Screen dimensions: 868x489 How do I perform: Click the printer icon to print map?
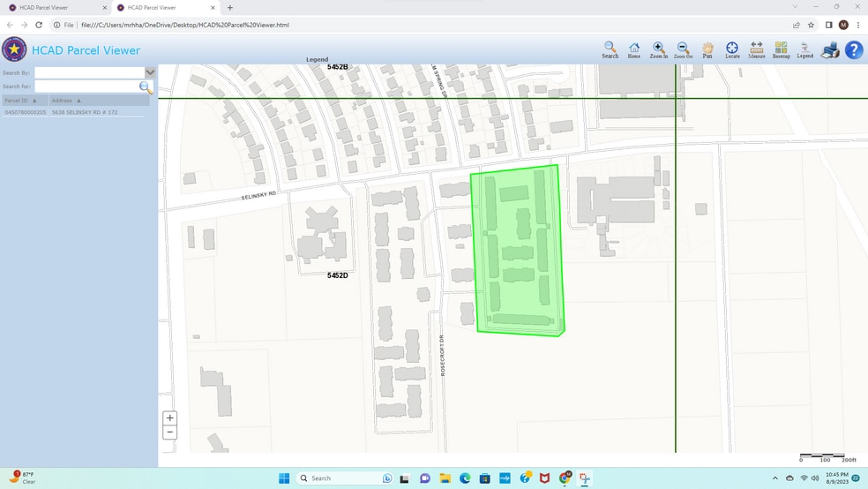click(x=830, y=49)
